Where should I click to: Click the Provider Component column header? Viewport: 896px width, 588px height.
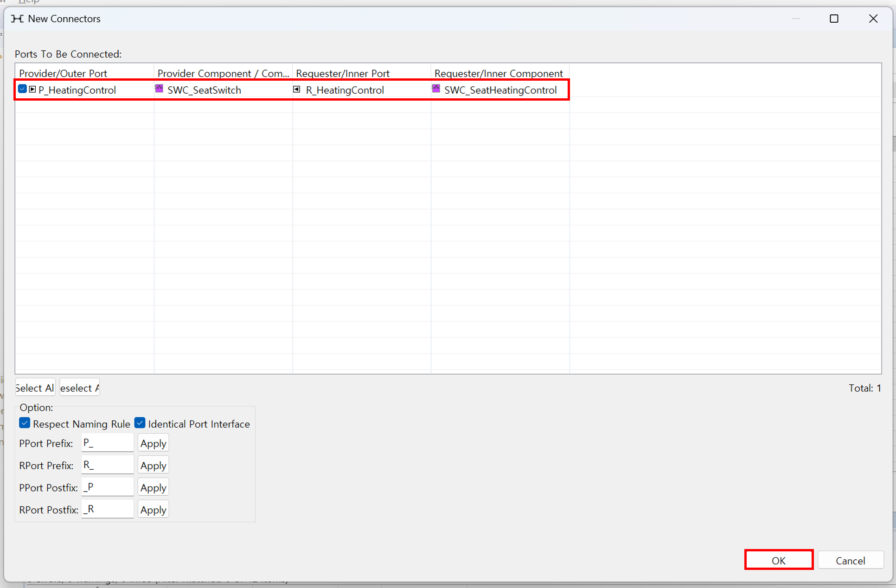(223, 73)
